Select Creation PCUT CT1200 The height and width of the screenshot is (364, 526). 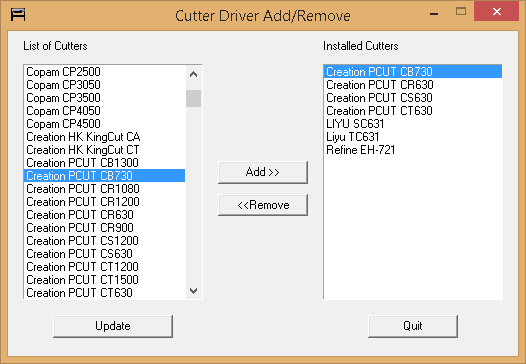tap(104, 267)
